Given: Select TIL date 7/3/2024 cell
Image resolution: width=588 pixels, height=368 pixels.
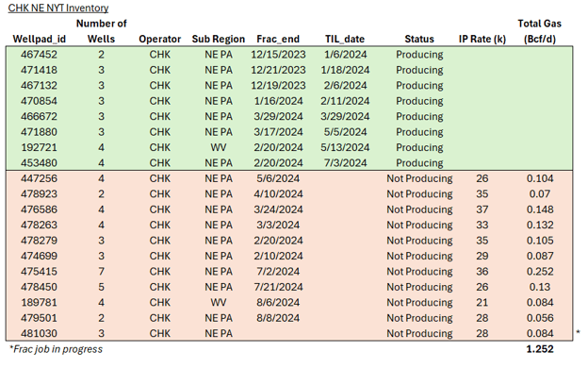Looking at the screenshot, I should pyautogui.click(x=345, y=163).
